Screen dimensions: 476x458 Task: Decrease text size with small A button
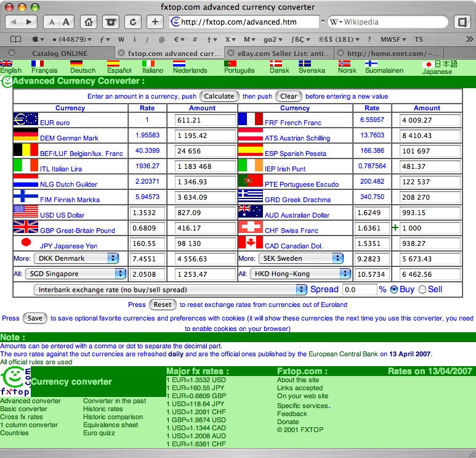(52, 22)
